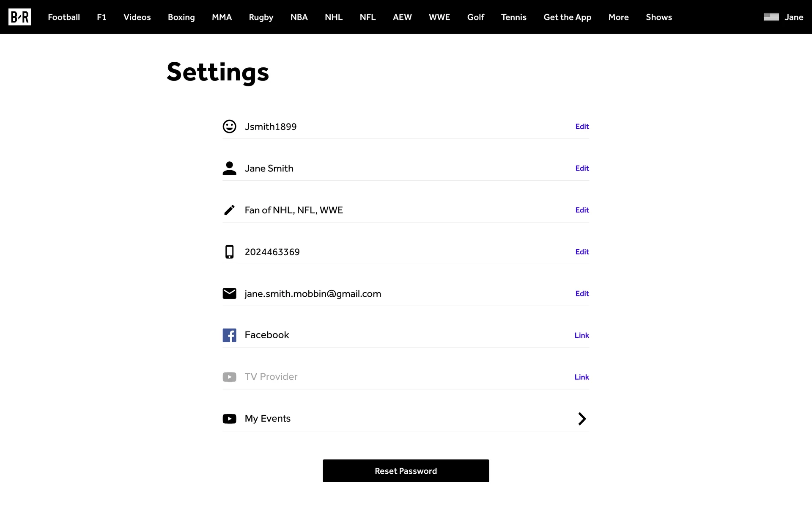
Task: Link a TV Provider
Action: pos(582,377)
